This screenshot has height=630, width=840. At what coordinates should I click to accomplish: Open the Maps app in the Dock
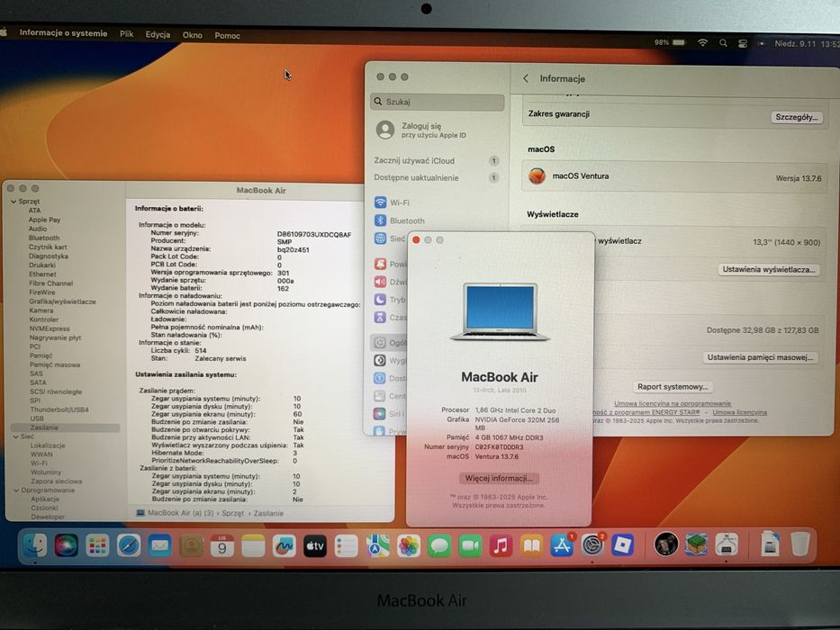tap(377, 546)
